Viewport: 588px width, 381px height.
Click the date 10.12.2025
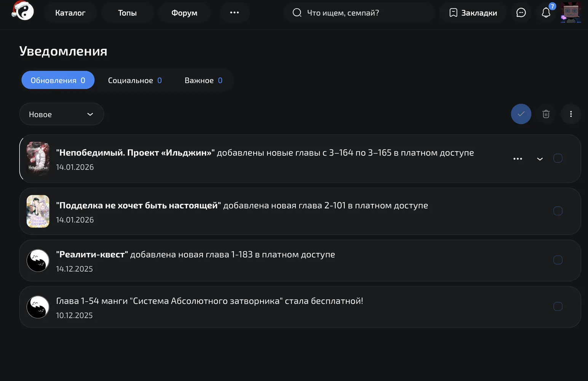[x=74, y=315]
